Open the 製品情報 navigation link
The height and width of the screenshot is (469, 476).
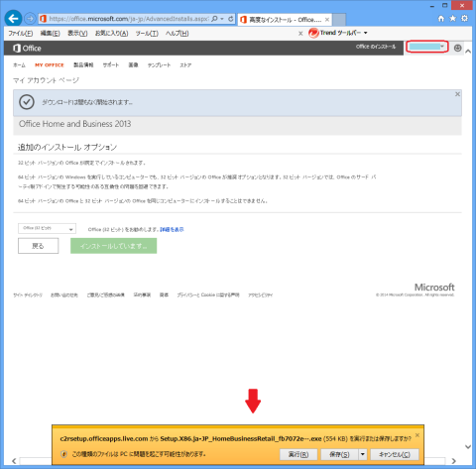83,65
